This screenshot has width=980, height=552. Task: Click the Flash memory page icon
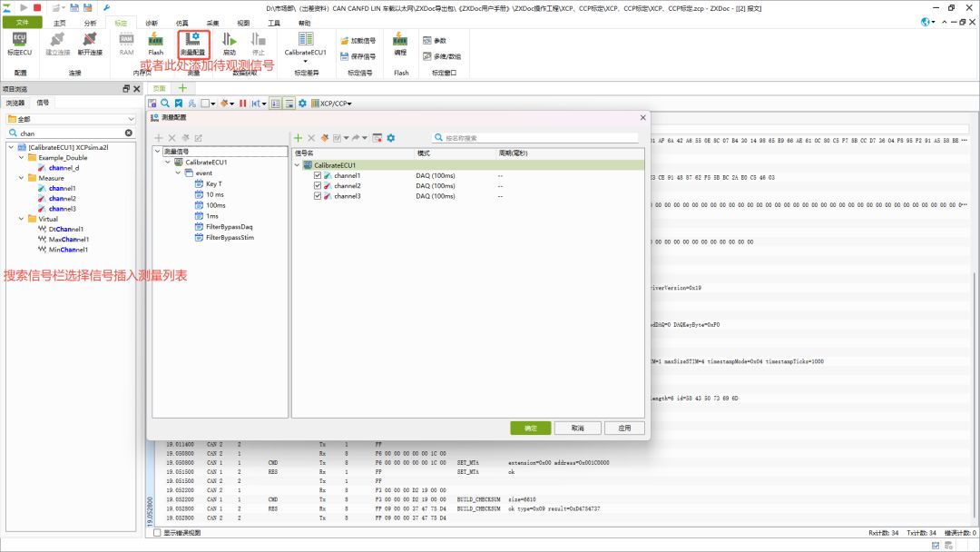(x=156, y=44)
